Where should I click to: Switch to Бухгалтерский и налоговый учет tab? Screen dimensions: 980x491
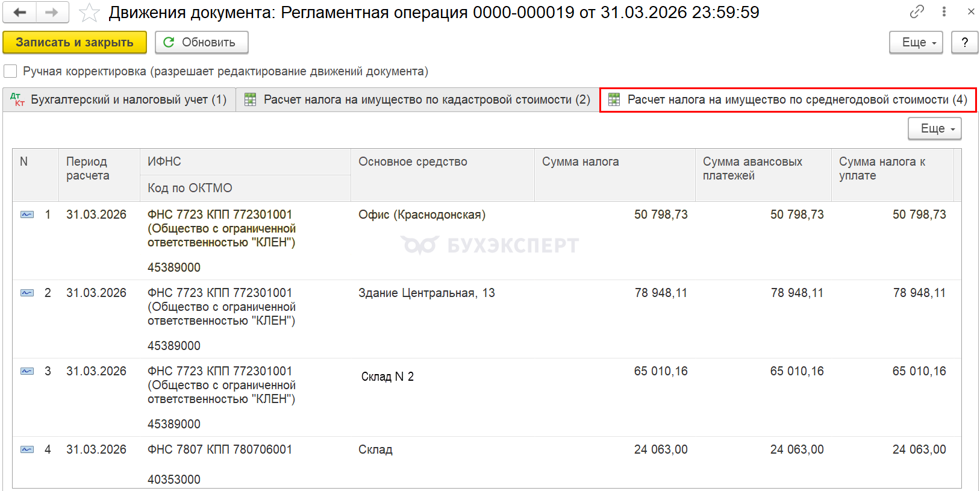pyautogui.click(x=119, y=100)
